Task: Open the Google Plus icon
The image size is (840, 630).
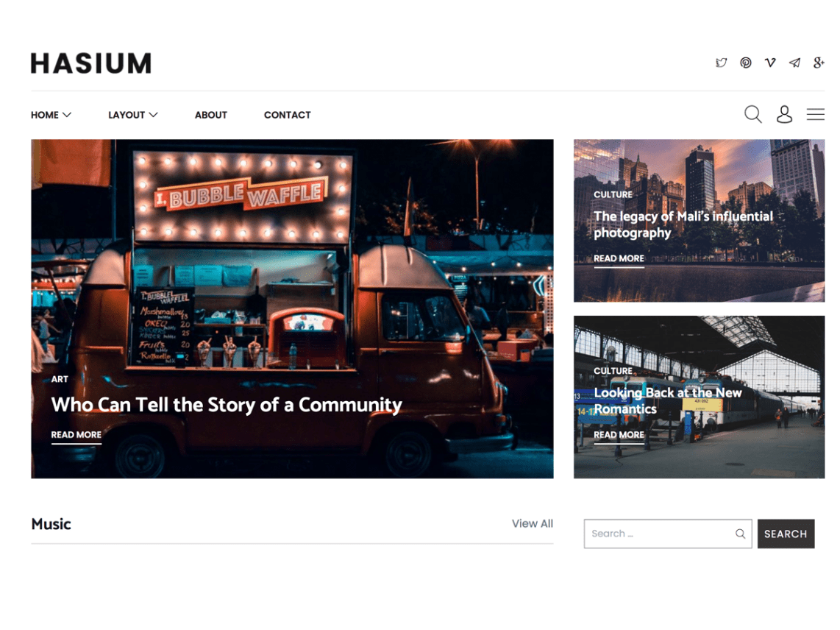Action: pyautogui.click(x=819, y=63)
